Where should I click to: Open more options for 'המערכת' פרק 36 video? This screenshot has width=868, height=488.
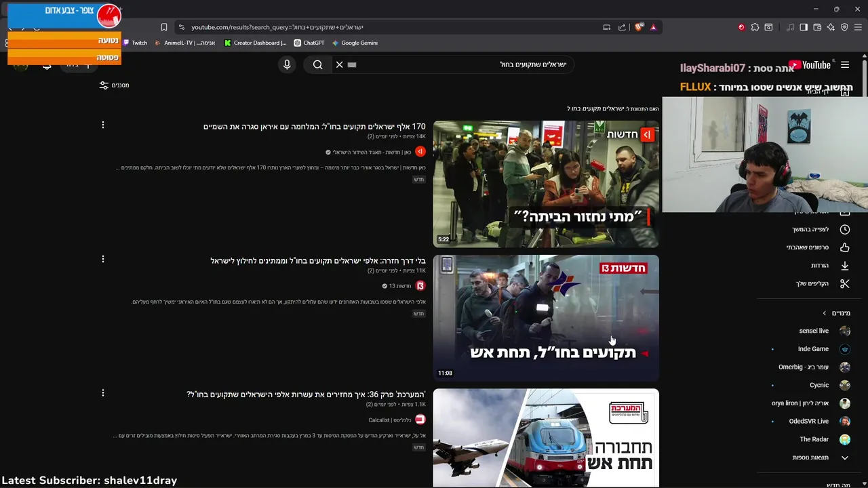pos(103,393)
